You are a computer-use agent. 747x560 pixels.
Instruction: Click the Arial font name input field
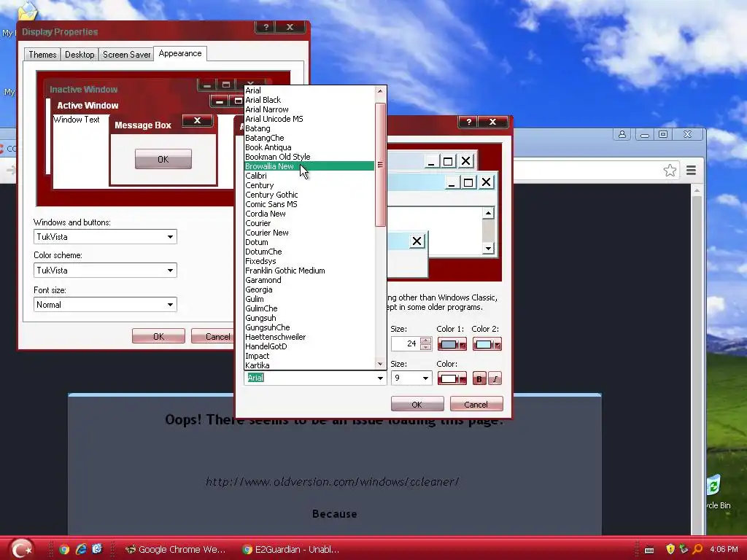coord(310,378)
